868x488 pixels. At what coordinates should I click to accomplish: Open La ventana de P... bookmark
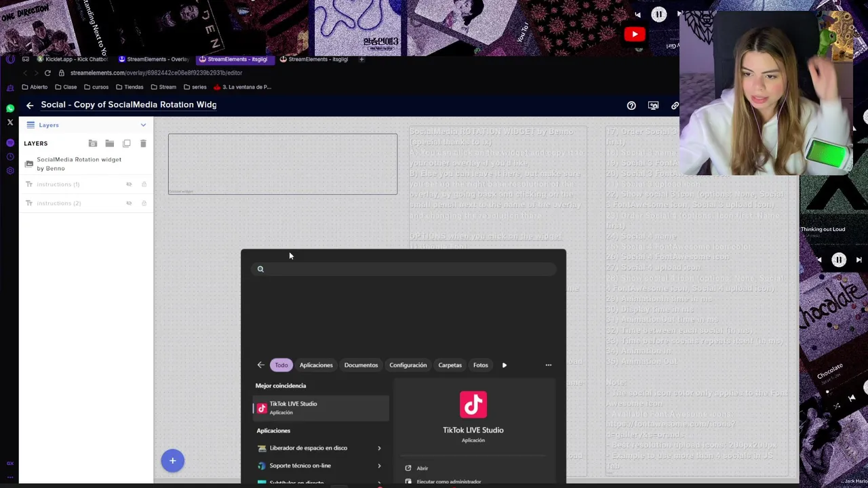coord(242,87)
